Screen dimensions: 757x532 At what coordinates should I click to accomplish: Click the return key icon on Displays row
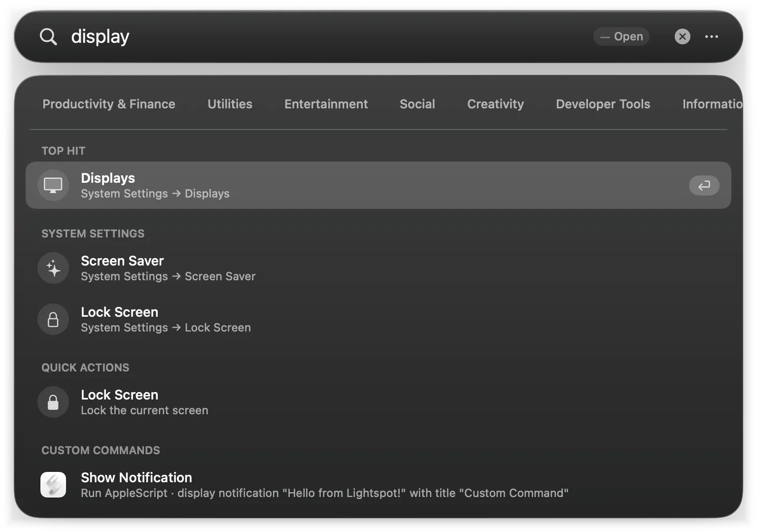coord(704,185)
